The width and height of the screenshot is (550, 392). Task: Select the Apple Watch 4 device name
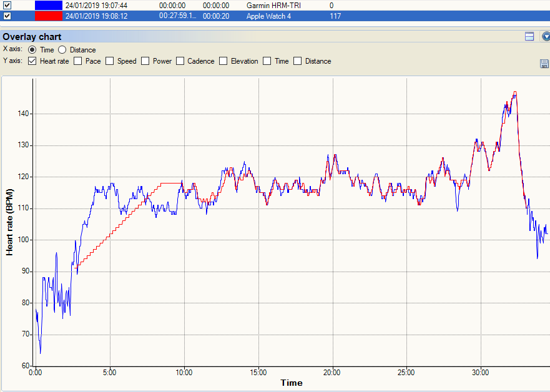coord(268,16)
